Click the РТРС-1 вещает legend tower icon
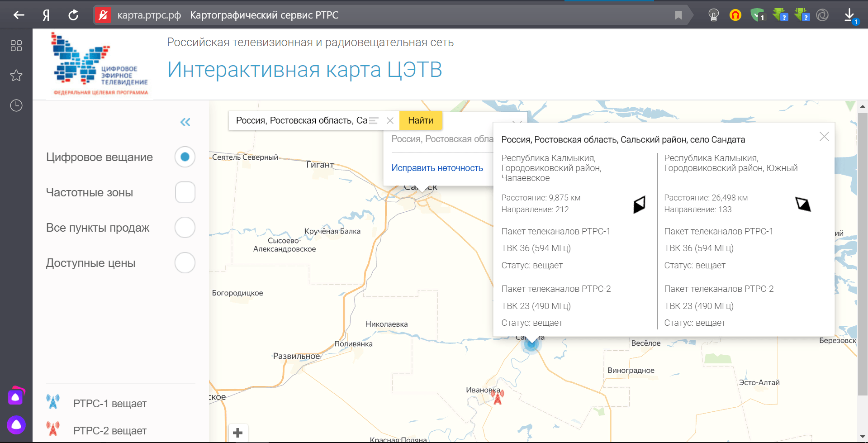The height and width of the screenshot is (443, 868). [53, 401]
